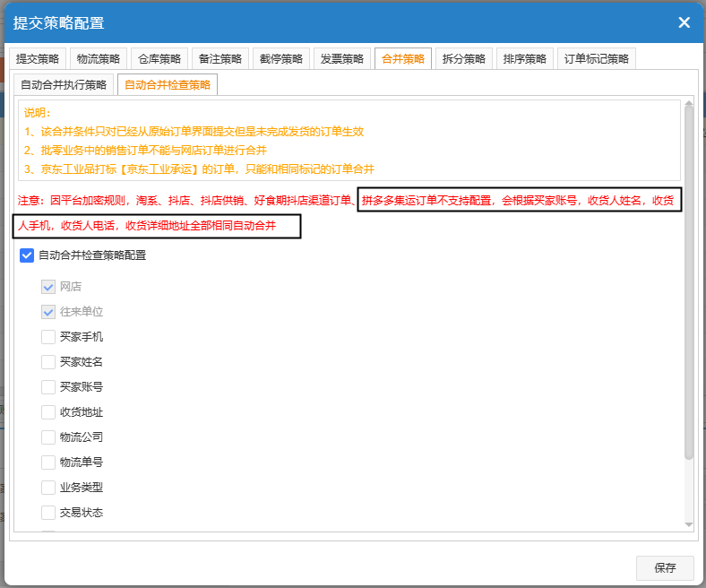Image resolution: width=706 pixels, height=588 pixels.
Task: Open the 物流策略 tab
Action: coord(99,58)
